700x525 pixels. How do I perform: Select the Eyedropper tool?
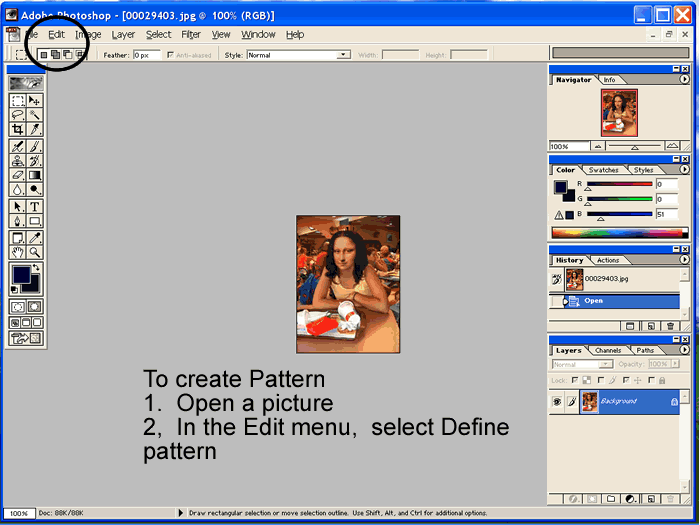[34, 238]
